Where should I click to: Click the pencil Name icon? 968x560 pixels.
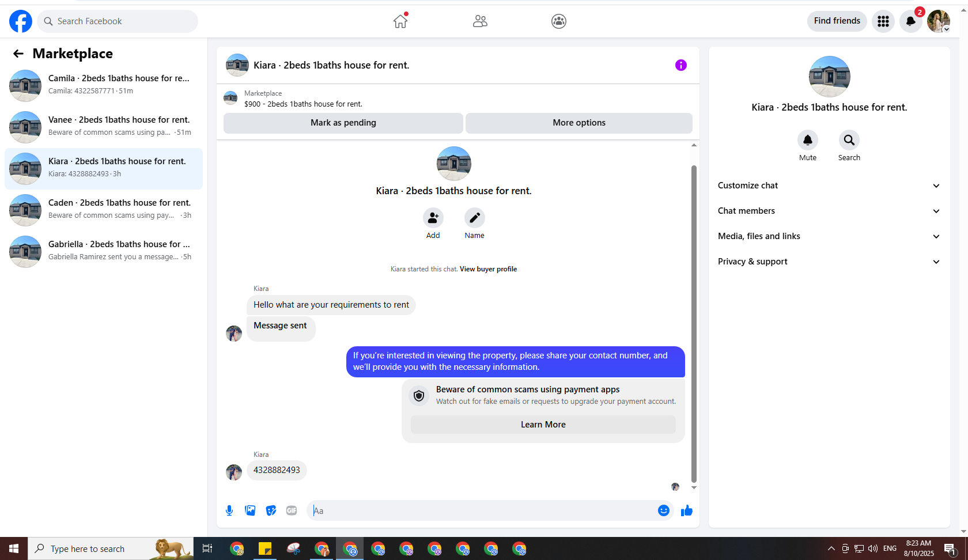(475, 218)
